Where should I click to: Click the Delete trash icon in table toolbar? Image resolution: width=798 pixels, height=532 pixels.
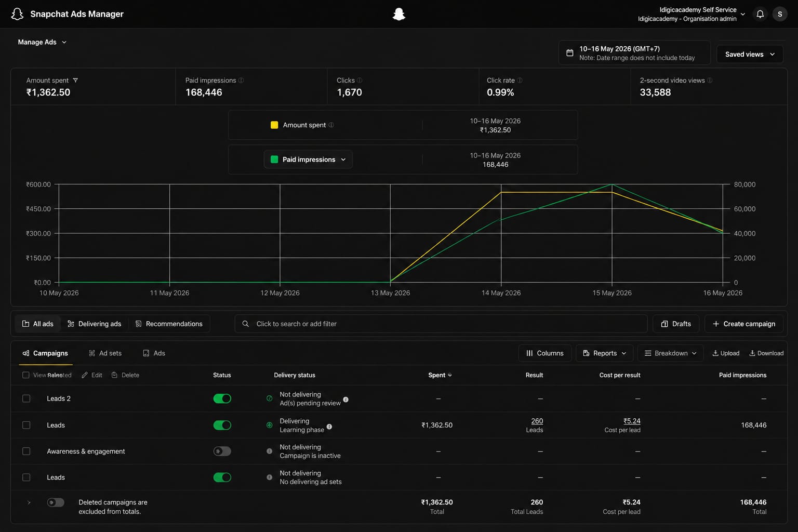pos(115,375)
